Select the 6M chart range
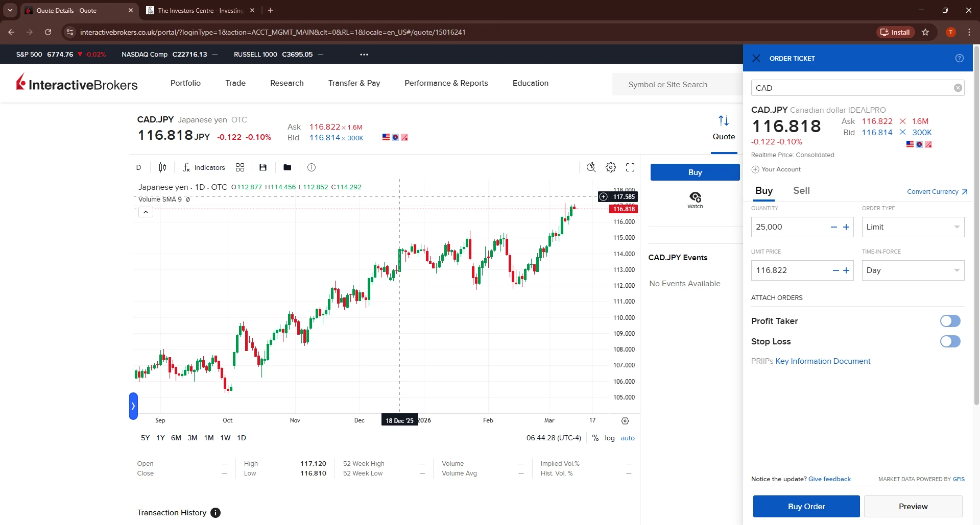 point(176,438)
